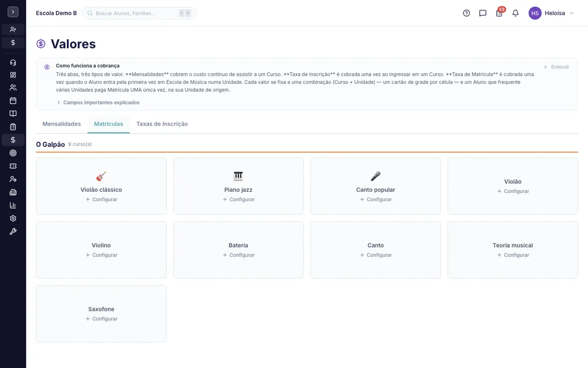Click Configurar on the Saxofone card
The width and height of the screenshot is (588, 368).
(101, 319)
